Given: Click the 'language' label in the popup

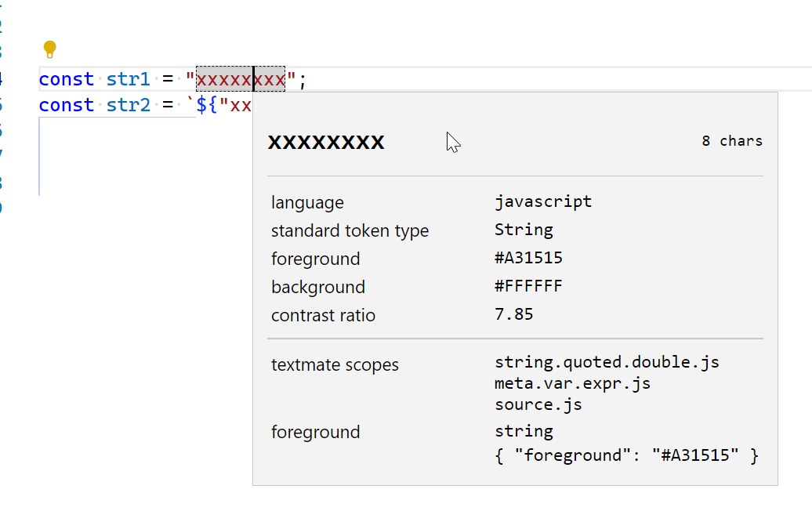Looking at the screenshot, I should point(307,202).
